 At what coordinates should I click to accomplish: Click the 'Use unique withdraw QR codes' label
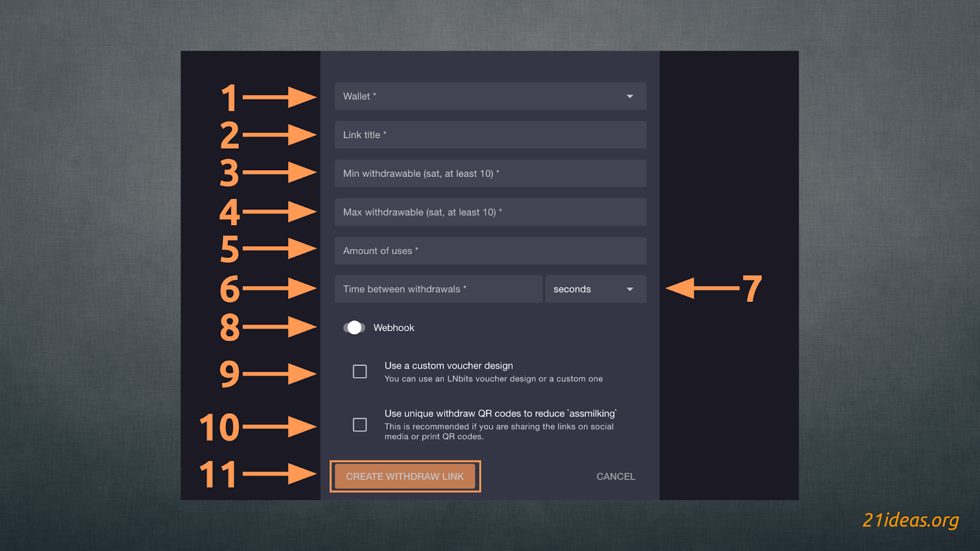500,413
